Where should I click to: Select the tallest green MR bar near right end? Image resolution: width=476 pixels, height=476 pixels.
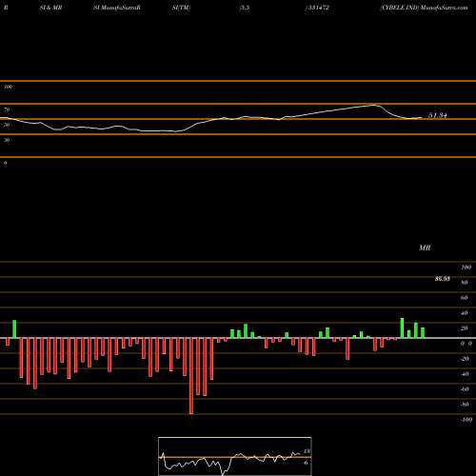pyautogui.click(x=402, y=327)
